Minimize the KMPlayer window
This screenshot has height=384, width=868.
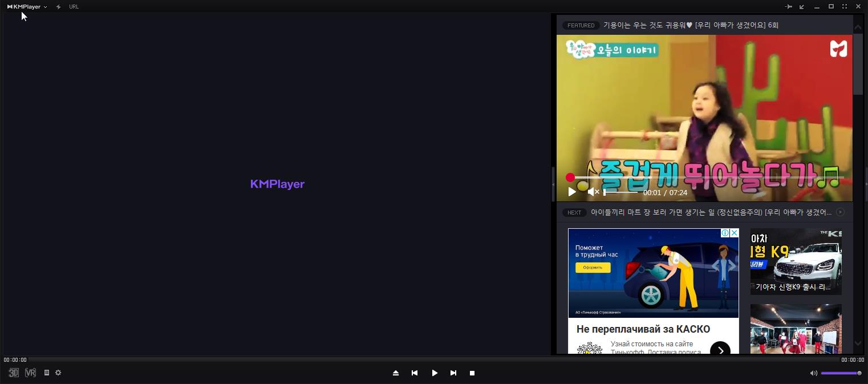tap(817, 7)
